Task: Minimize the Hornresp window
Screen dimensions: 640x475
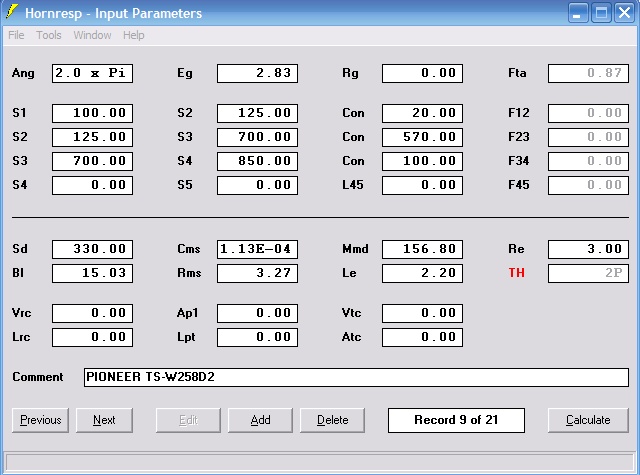Action: [x=577, y=13]
